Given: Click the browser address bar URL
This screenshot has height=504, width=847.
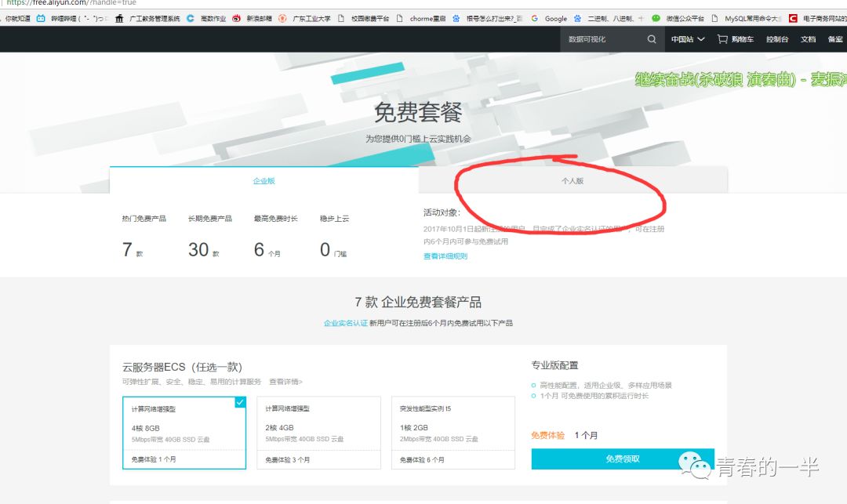Looking at the screenshot, I should (71, 2).
